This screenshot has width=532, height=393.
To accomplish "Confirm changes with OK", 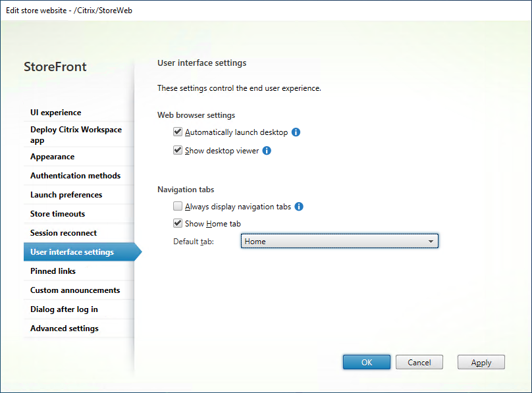I will pos(366,361).
